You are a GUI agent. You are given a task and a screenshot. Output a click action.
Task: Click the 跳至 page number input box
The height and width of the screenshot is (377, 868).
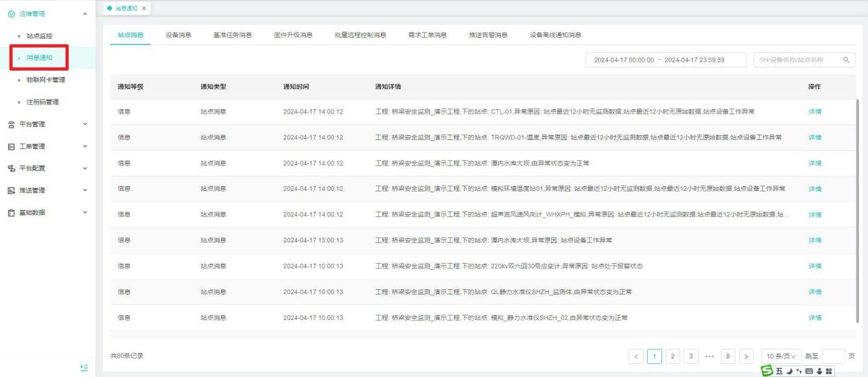(832, 356)
